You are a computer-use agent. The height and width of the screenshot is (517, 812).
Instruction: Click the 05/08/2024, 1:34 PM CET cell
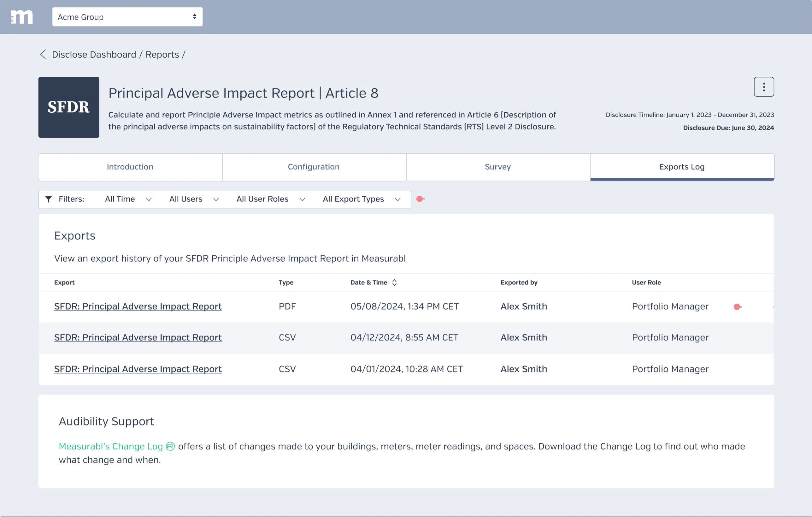(x=405, y=306)
